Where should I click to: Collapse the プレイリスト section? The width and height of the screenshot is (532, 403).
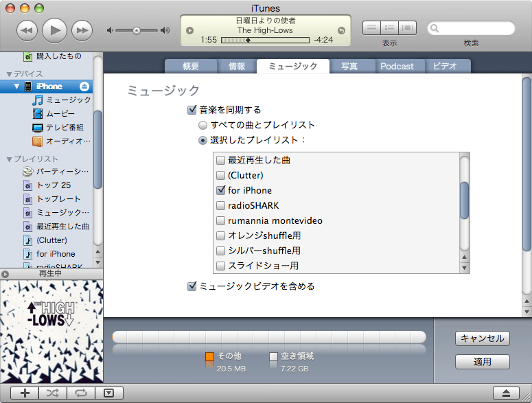tap(9, 159)
